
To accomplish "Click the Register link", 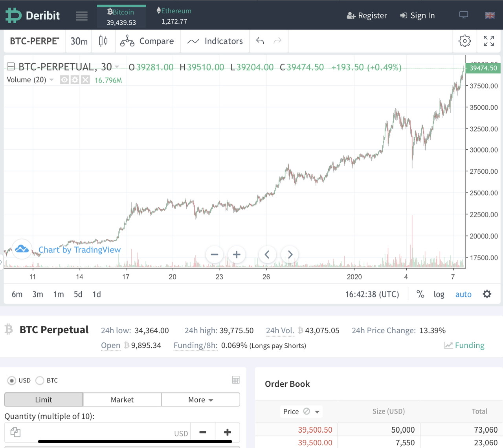I will point(367,16).
